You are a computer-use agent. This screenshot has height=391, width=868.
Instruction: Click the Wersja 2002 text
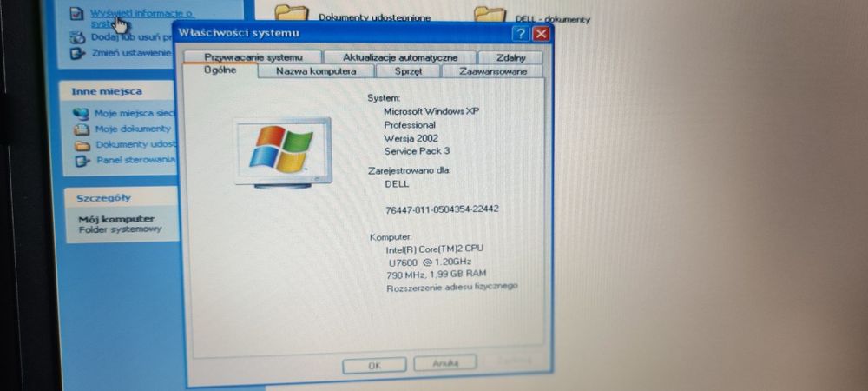(x=411, y=138)
